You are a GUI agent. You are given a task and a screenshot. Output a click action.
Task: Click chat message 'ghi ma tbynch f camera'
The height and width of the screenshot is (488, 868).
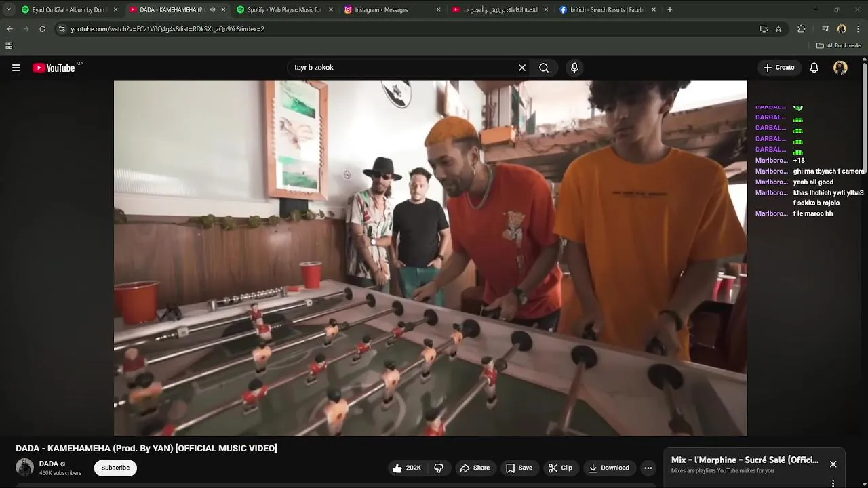(x=829, y=171)
